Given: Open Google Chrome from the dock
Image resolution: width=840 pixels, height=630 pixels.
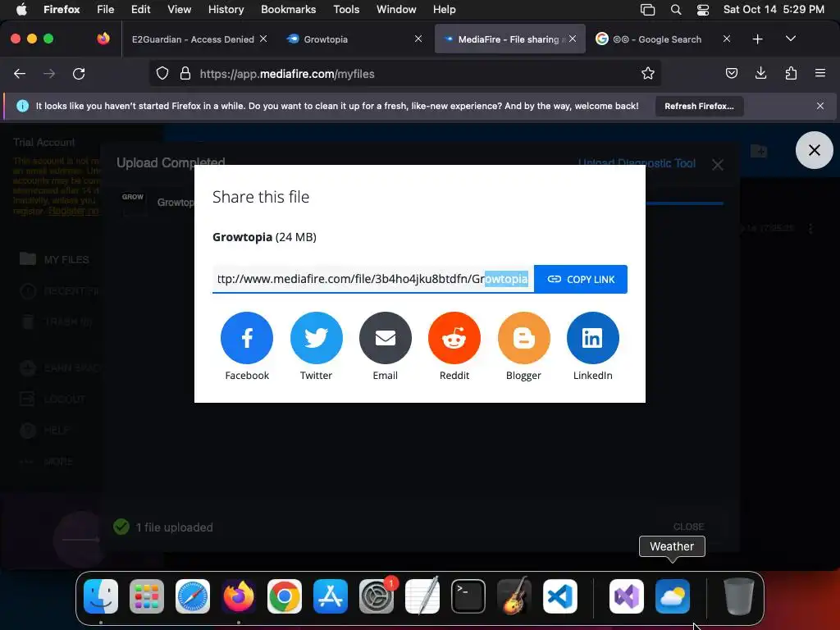Looking at the screenshot, I should pos(285,596).
